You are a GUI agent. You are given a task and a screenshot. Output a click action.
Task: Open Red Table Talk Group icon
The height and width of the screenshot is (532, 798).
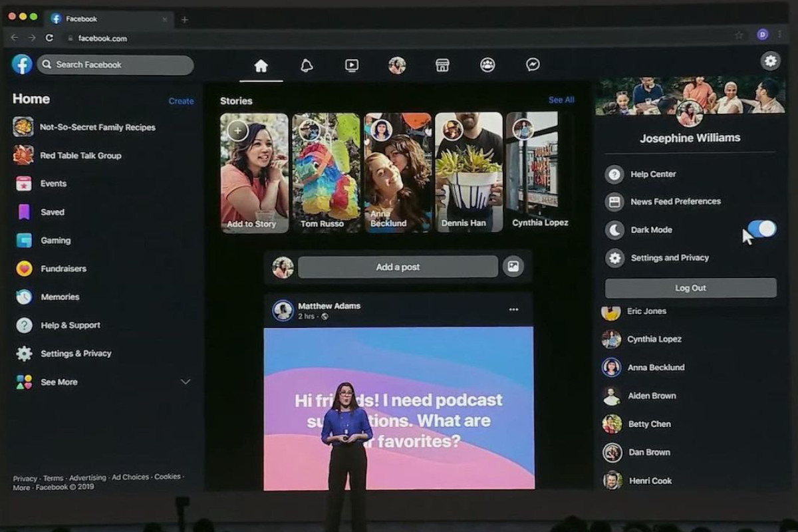(23, 155)
